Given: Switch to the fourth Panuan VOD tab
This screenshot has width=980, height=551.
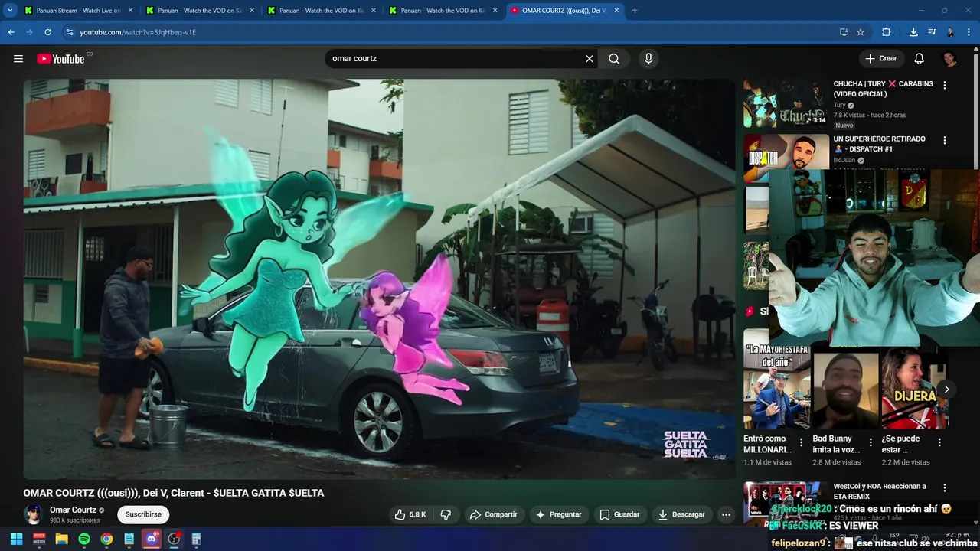Looking at the screenshot, I should (x=443, y=11).
